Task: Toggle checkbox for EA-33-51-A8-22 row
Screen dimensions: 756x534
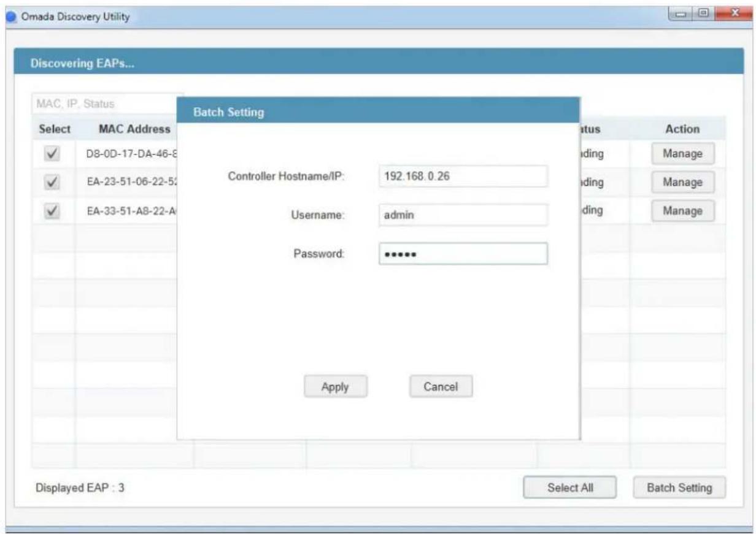Action: coord(52,210)
